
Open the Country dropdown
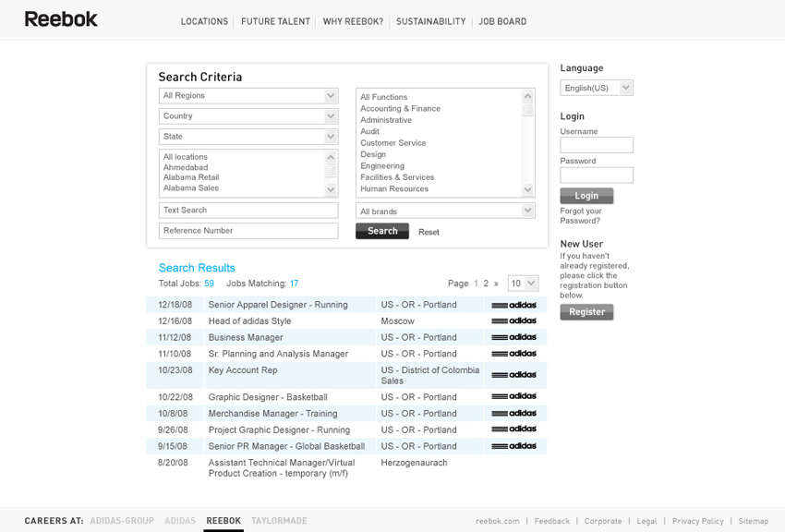tap(248, 116)
